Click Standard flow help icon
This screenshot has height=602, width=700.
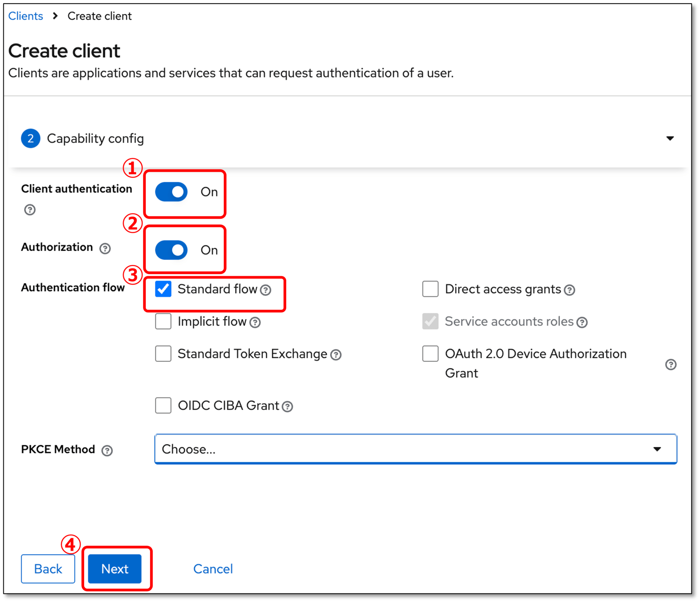(x=266, y=290)
